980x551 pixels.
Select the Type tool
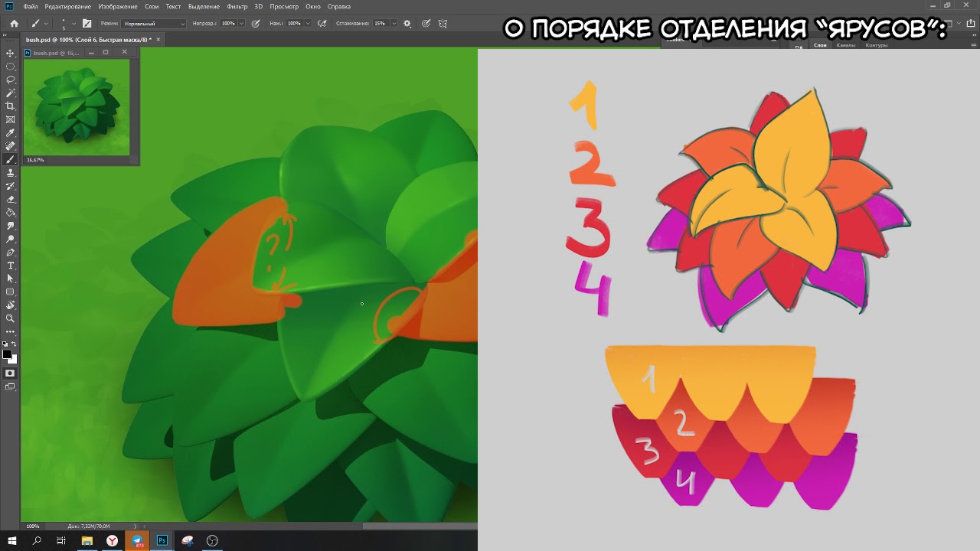[10, 266]
